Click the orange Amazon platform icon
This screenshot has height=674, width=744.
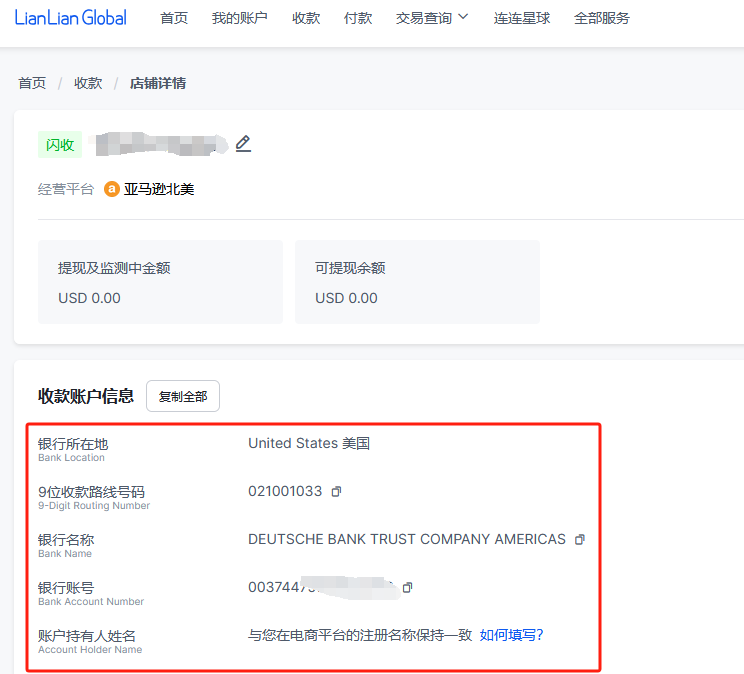112,189
